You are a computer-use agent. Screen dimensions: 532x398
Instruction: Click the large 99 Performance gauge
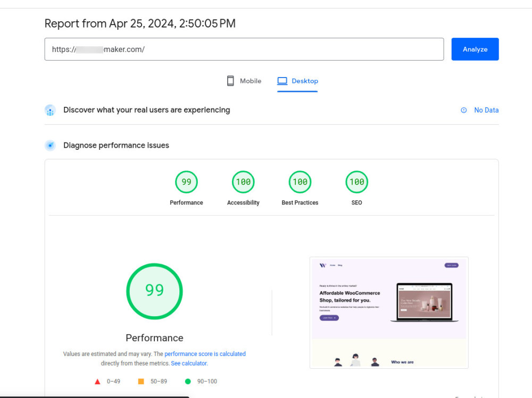click(154, 291)
